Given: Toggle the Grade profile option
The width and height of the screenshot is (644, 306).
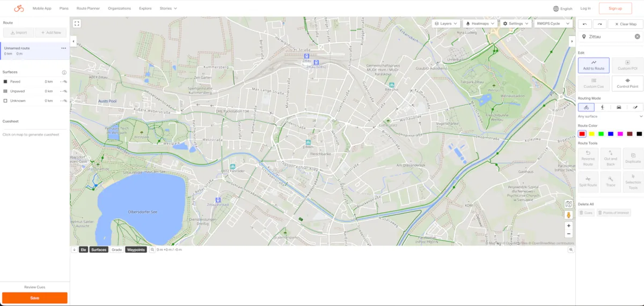Looking at the screenshot, I should [x=116, y=250].
